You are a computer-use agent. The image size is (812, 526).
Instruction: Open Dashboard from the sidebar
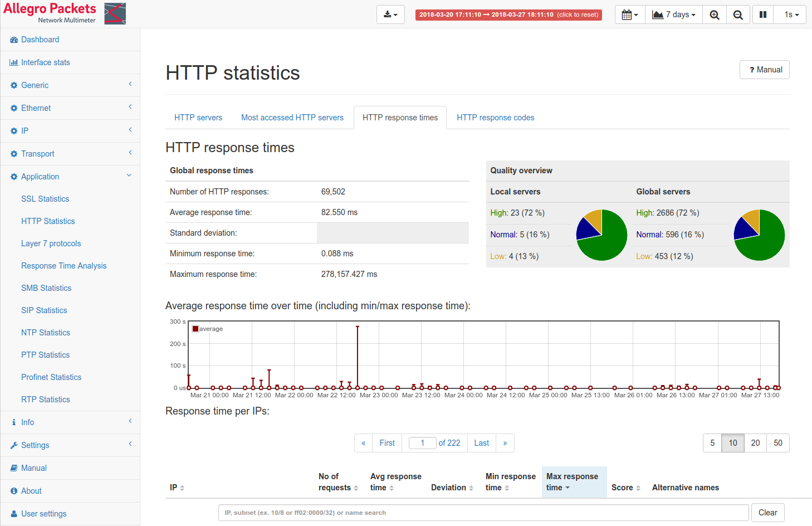tap(40, 40)
